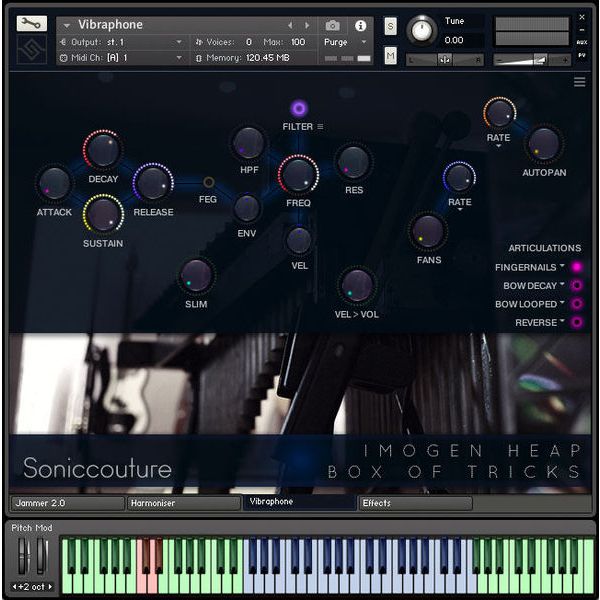Toggle the FILTER power button
This screenshot has height=600, width=600.
coord(299,109)
